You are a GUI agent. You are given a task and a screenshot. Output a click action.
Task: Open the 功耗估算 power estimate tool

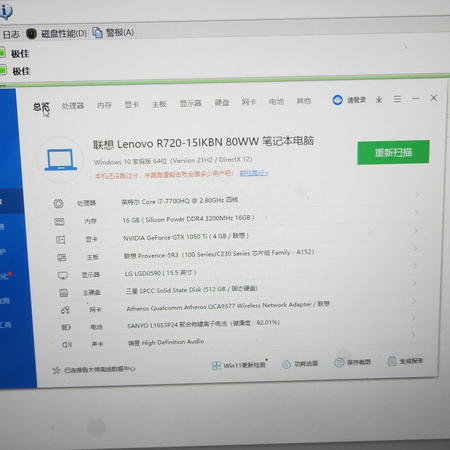(x=300, y=364)
